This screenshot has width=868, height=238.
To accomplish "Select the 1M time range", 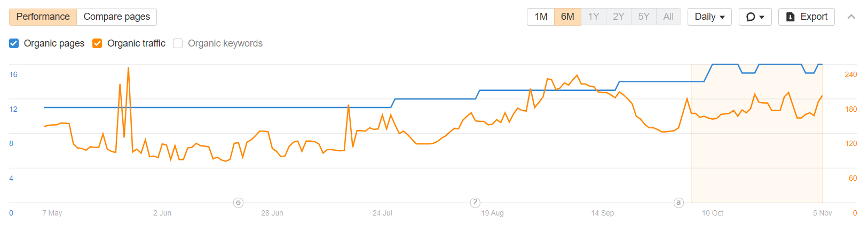I will [x=541, y=17].
